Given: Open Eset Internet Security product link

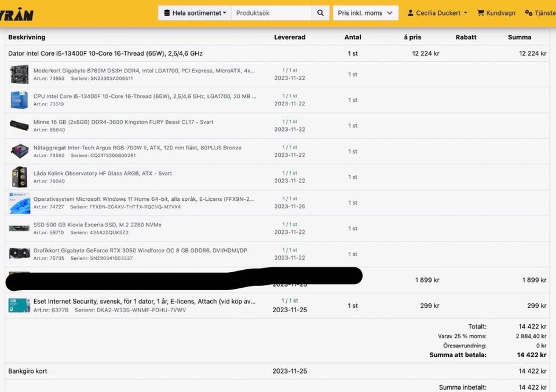Looking at the screenshot, I should coord(144,301).
